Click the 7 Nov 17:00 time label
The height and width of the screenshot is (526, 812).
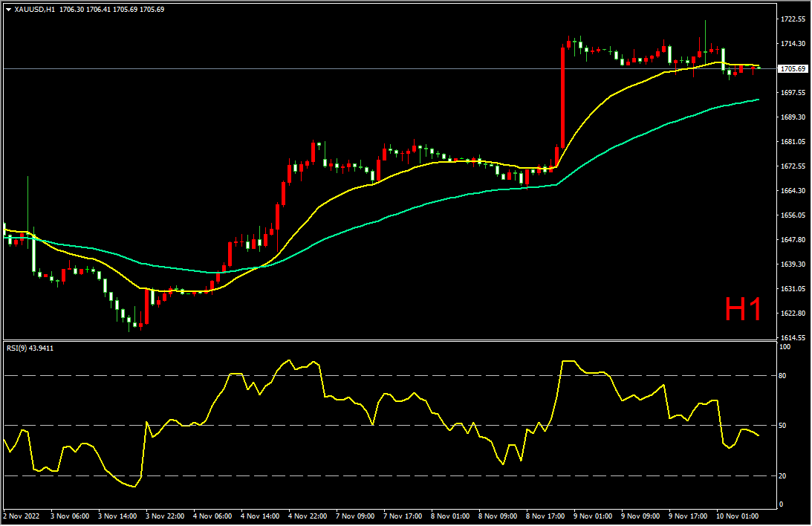[x=403, y=516]
